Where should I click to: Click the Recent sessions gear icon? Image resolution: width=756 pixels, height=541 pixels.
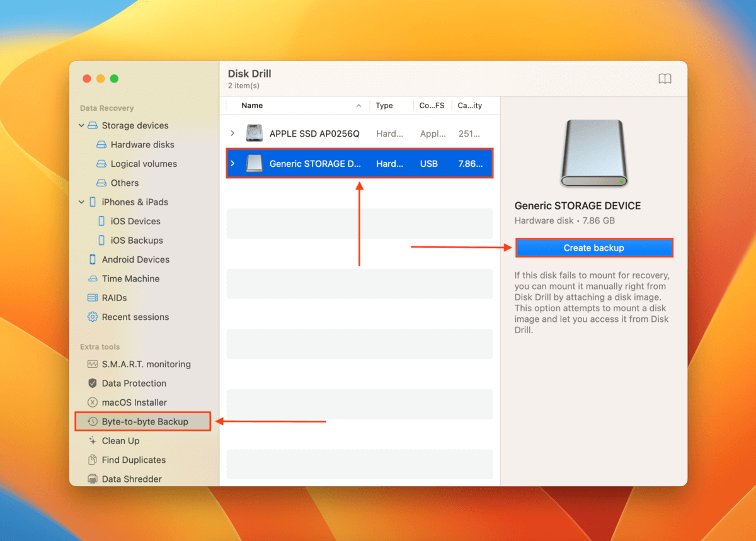point(93,317)
